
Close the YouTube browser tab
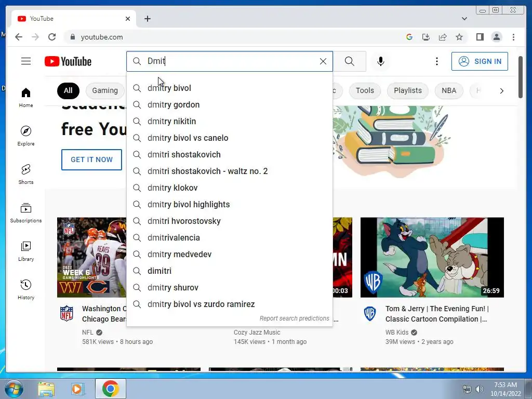(x=128, y=19)
